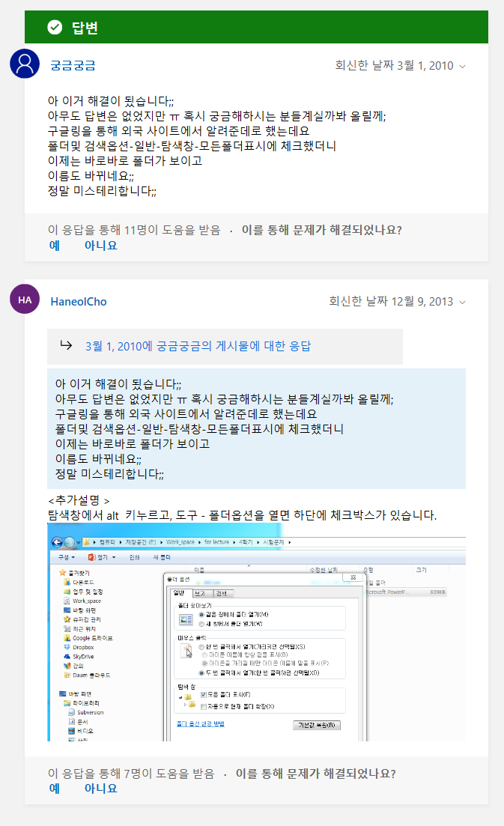Click the Dropbox icon in the explorer sidebar
This screenshot has width=504, height=826.
click(67, 646)
